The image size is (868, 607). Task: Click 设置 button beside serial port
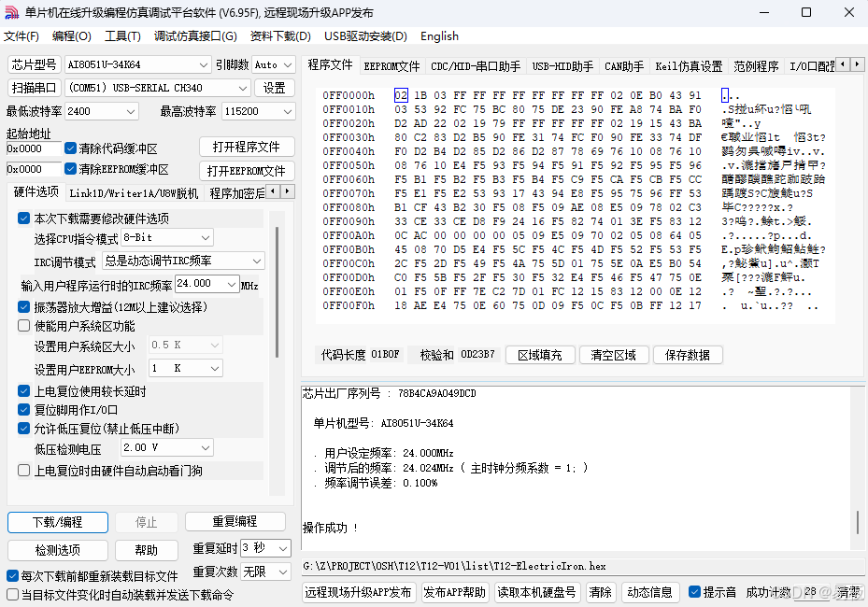(x=275, y=88)
